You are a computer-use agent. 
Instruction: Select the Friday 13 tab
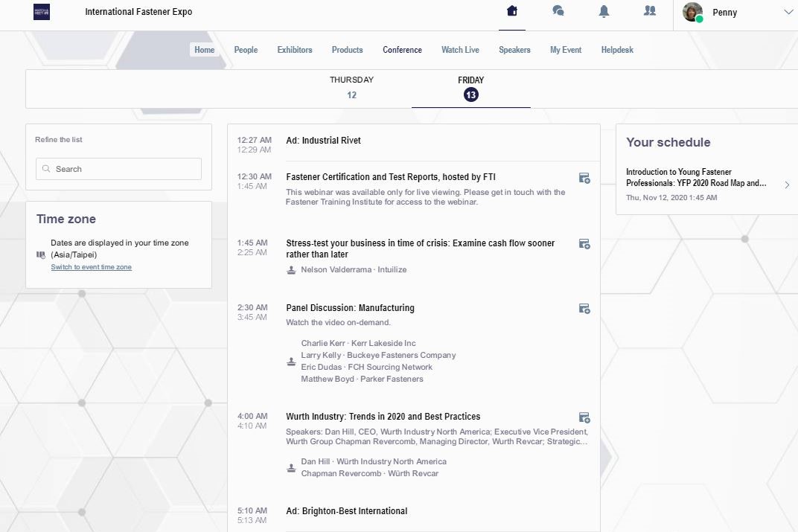point(470,87)
